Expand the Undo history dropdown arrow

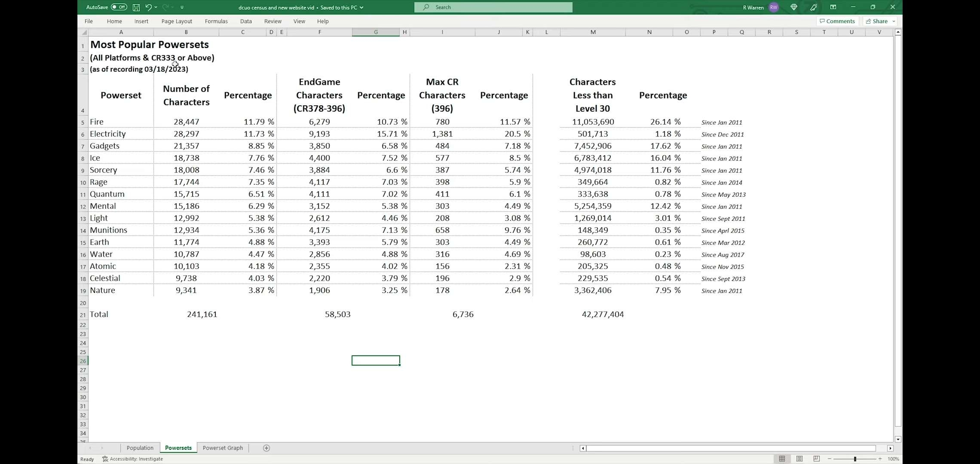pyautogui.click(x=156, y=7)
